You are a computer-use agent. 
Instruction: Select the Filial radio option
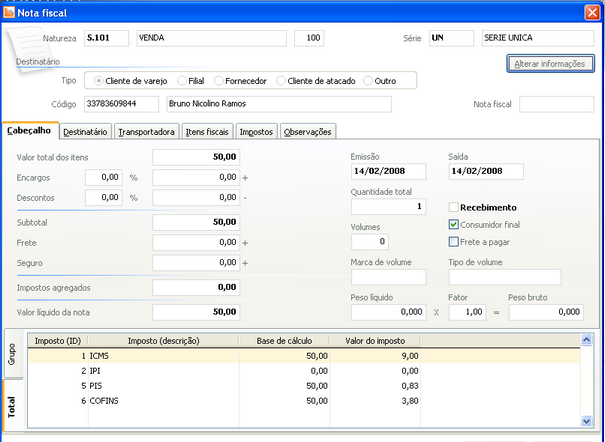coord(182,81)
